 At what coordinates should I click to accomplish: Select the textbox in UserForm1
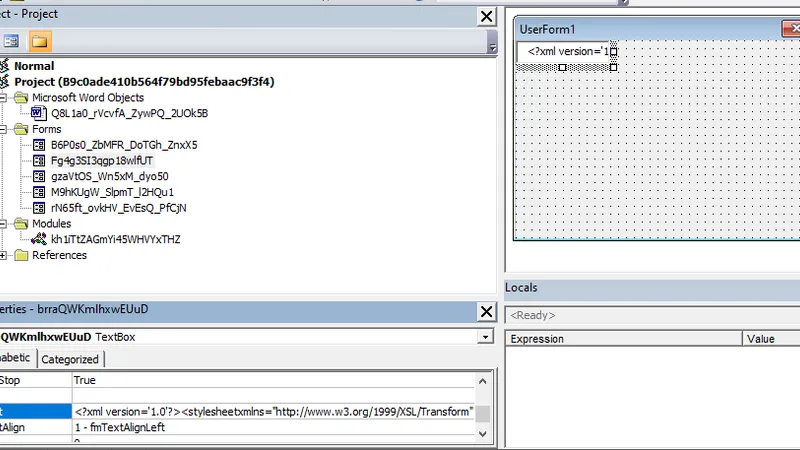565,52
